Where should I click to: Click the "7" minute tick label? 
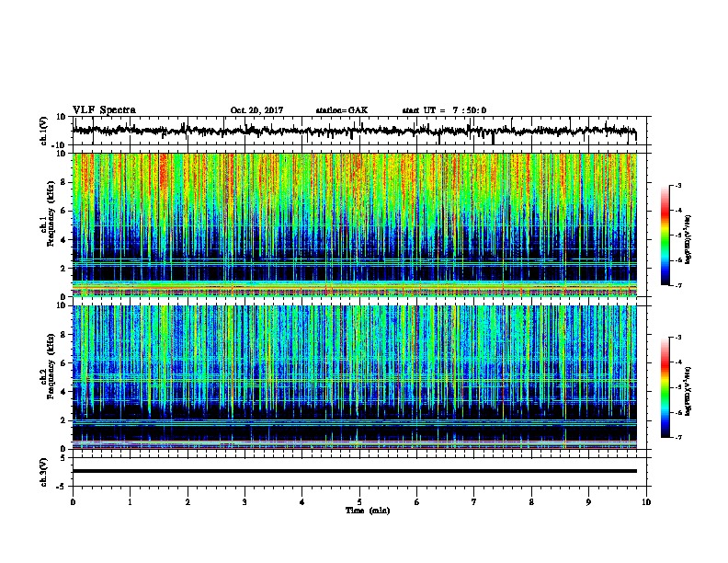point(474,502)
